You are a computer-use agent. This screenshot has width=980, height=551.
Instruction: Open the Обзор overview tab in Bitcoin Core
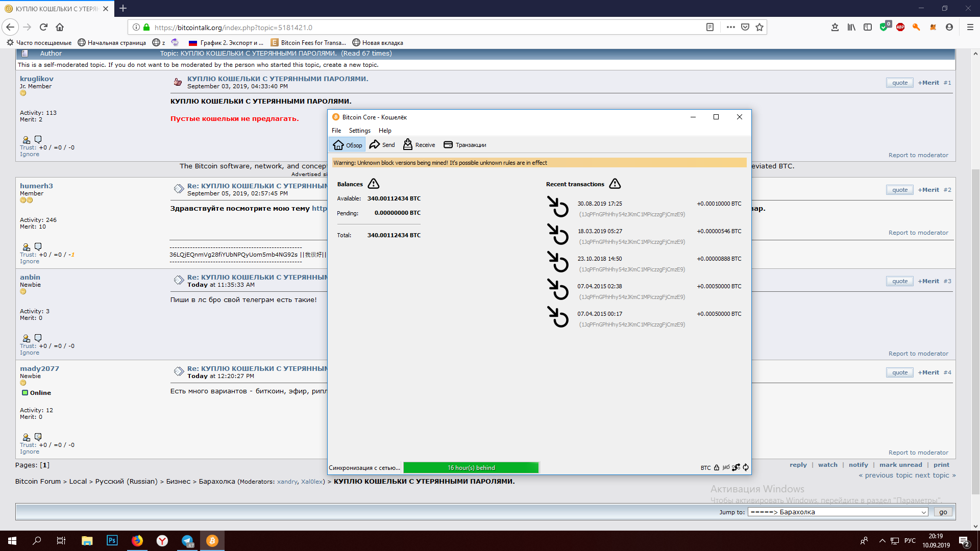347,145
